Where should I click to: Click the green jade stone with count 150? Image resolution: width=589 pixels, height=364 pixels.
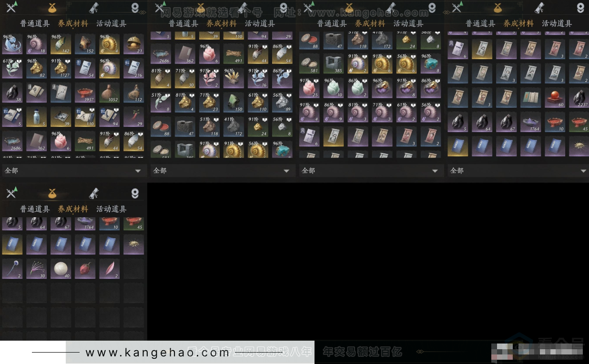(x=234, y=102)
